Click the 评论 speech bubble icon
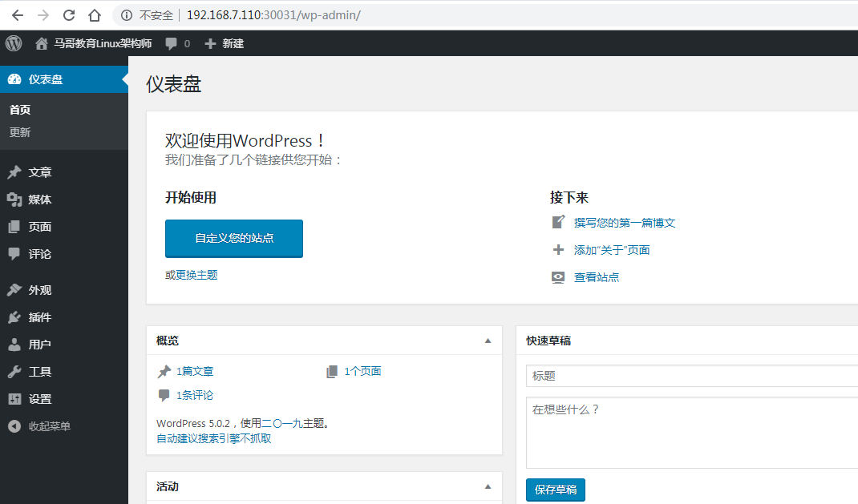This screenshot has width=858, height=504. pyautogui.click(x=14, y=254)
